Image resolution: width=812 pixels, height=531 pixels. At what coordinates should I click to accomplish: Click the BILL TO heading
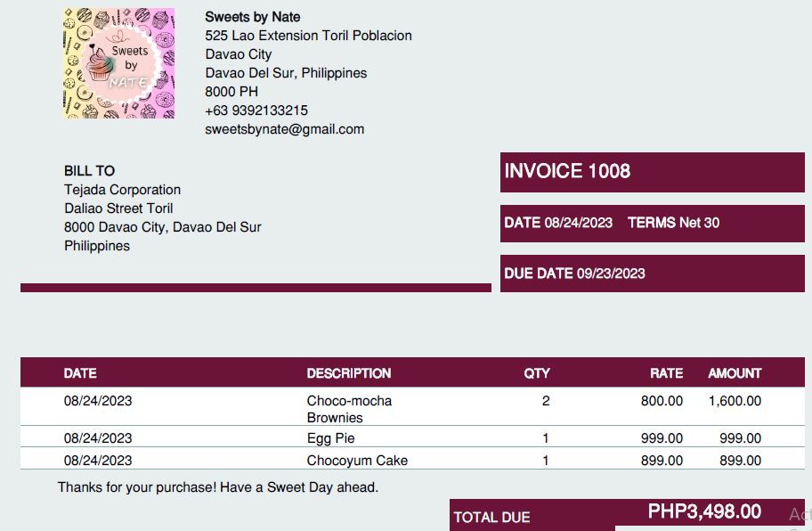89,171
